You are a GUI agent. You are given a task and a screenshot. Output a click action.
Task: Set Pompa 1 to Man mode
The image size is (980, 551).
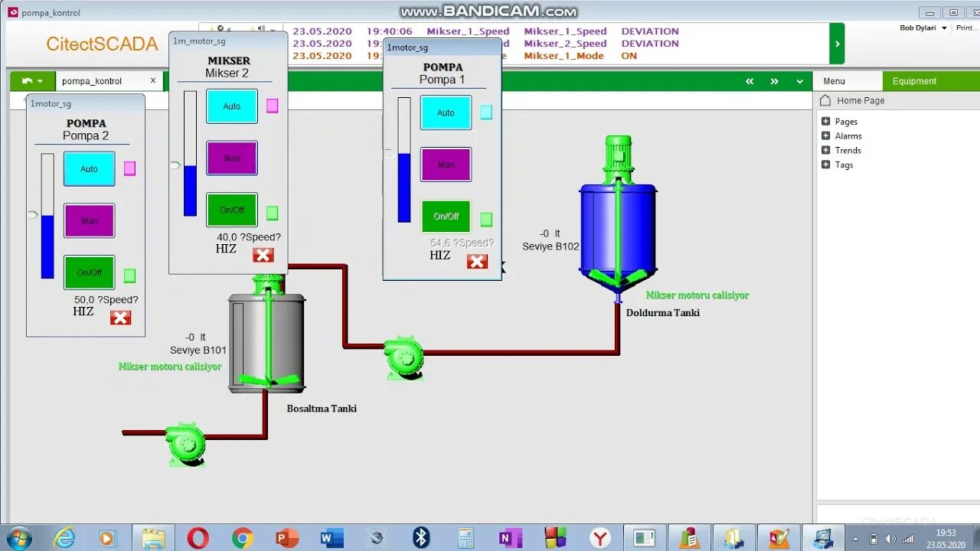point(446,164)
